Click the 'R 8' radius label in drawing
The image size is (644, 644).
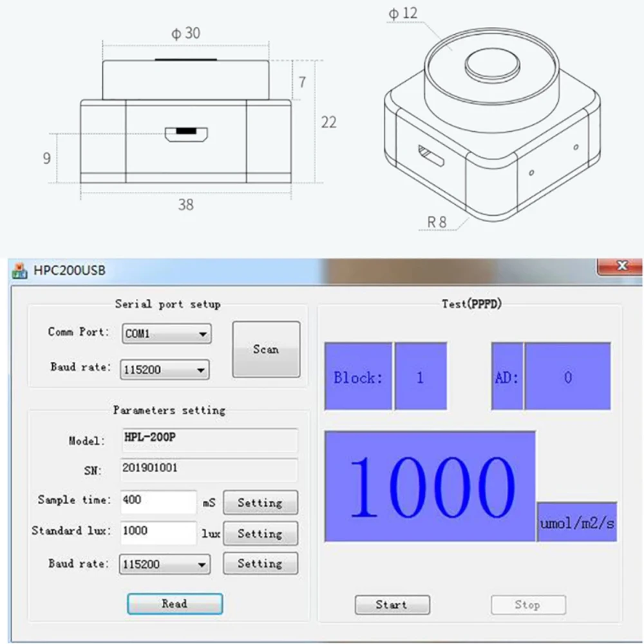pos(437,222)
